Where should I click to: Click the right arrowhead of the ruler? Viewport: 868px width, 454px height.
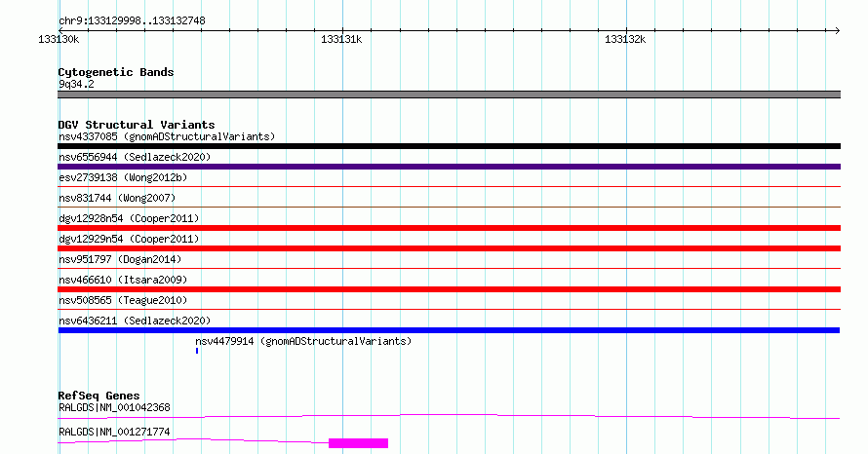(837, 30)
